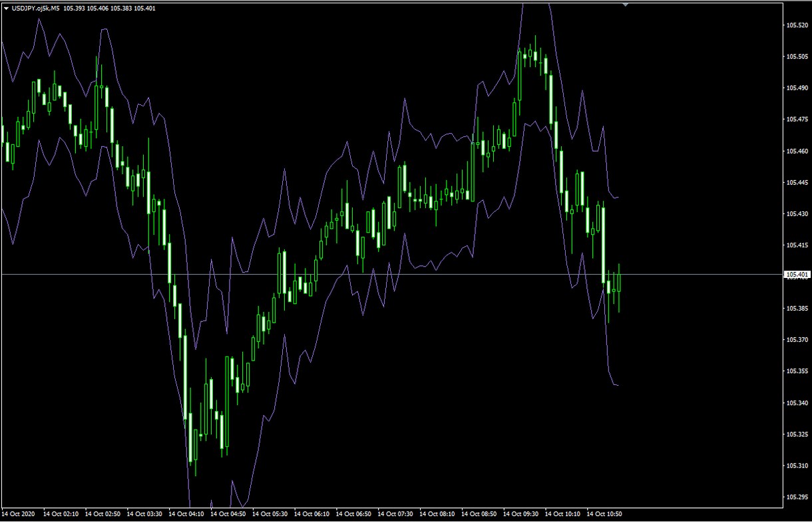Viewport: 812px width, 522px height.
Task: Select the 14 Oct 06:10 time label
Action: coord(312,514)
